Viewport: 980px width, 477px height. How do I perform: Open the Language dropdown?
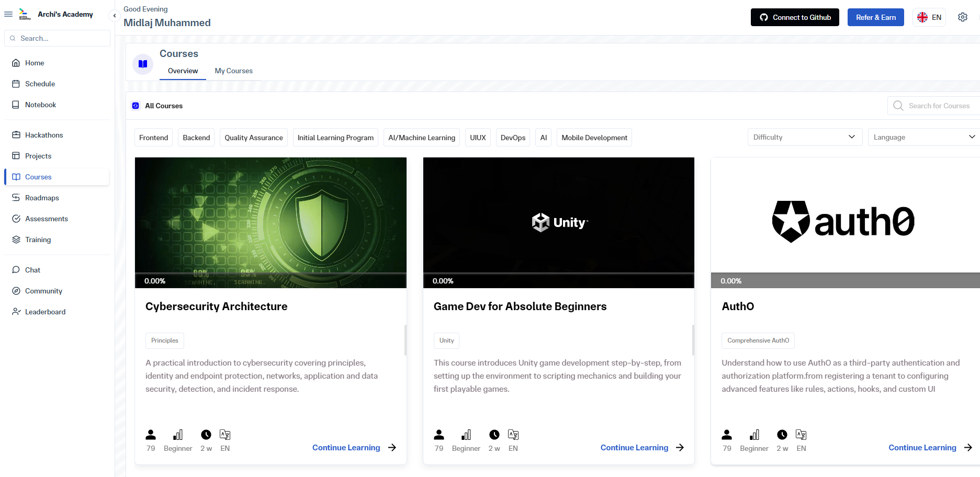point(924,137)
